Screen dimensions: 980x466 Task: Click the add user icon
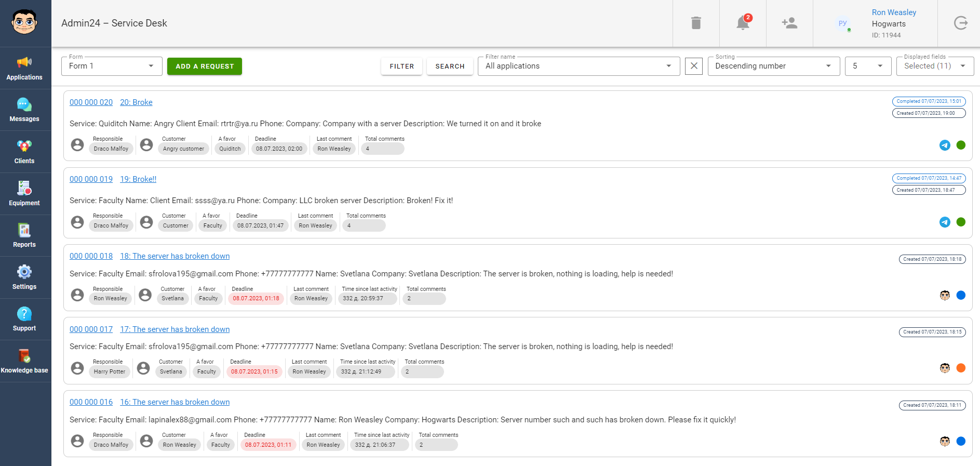[x=789, y=23]
